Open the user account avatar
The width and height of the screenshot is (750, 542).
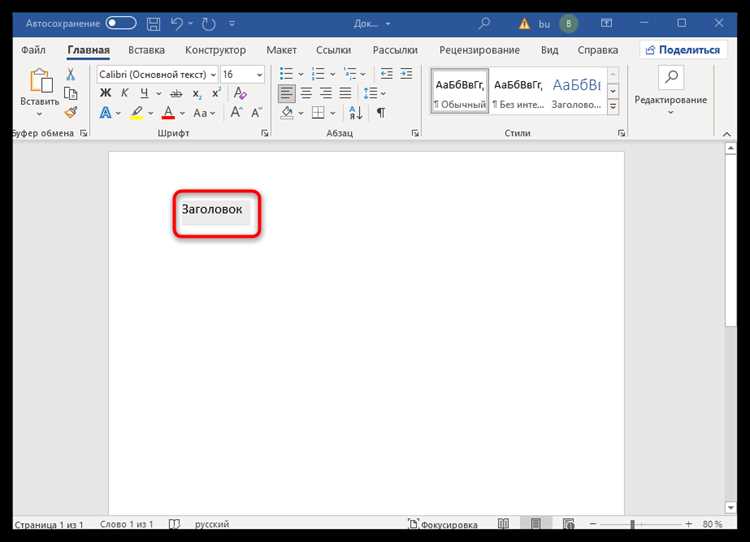568,23
